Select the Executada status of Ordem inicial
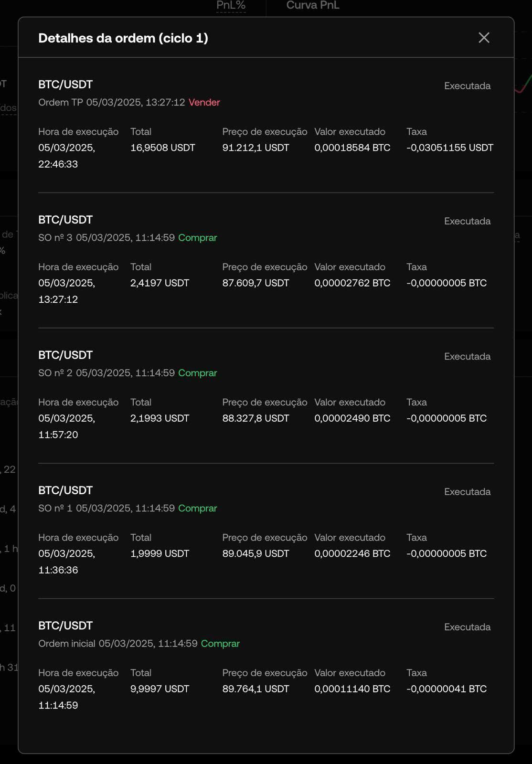Viewport: 532px width, 764px height. coord(467,627)
